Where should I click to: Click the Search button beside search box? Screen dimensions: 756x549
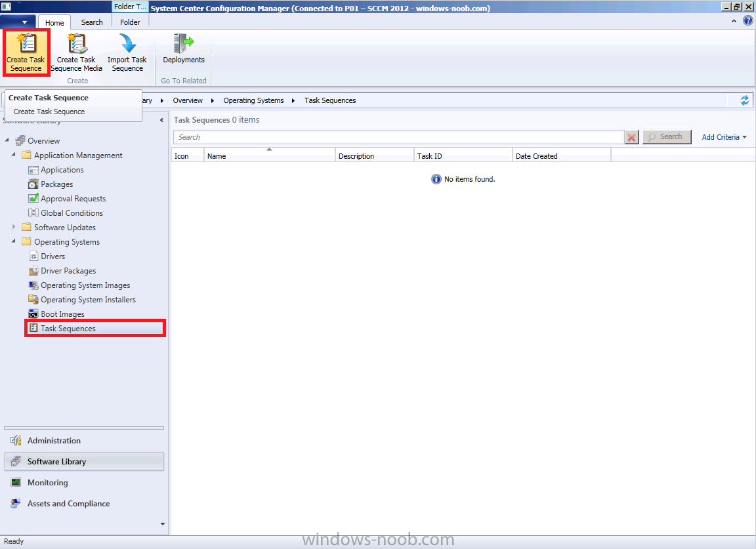tap(667, 137)
